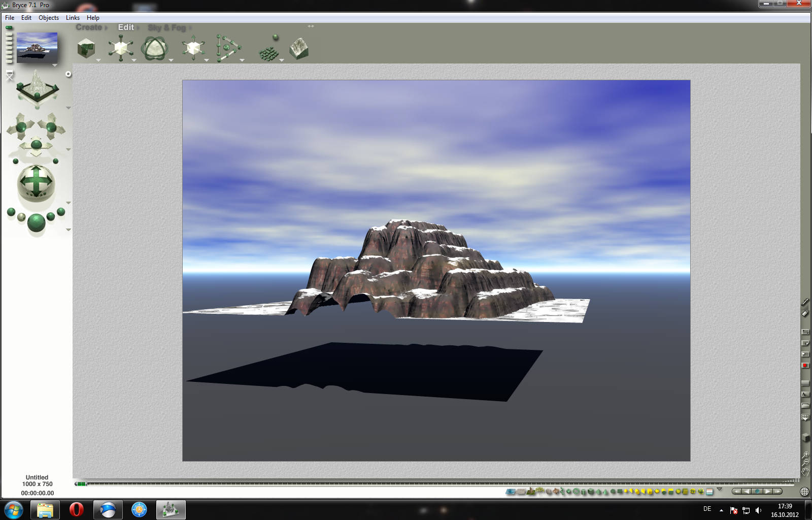Open the Edit menu in menu bar
Viewport: 812px width, 520px height.
pyautogui.click(x=26, y=18)
